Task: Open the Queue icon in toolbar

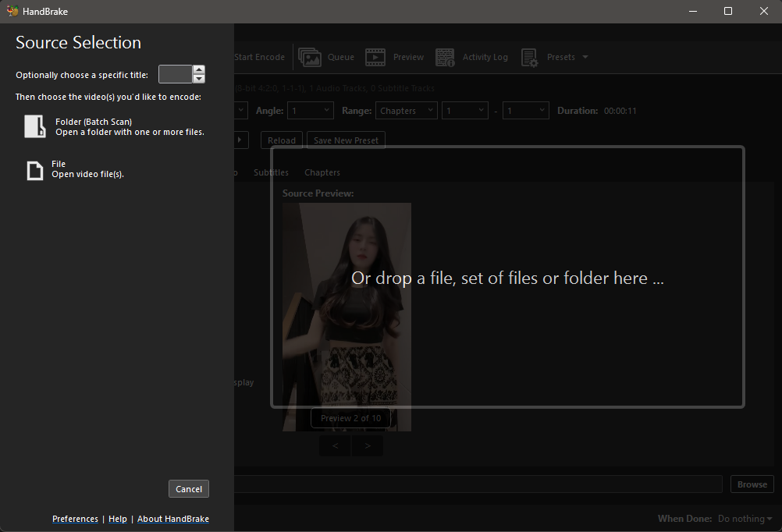Action: point(310,57)
